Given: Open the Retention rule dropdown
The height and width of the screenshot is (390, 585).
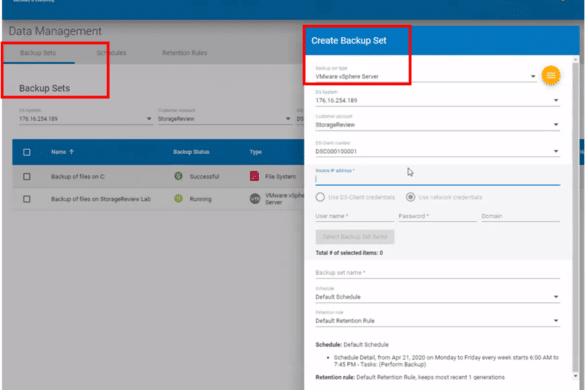Looking at the screenshot, I should point(437,320).
